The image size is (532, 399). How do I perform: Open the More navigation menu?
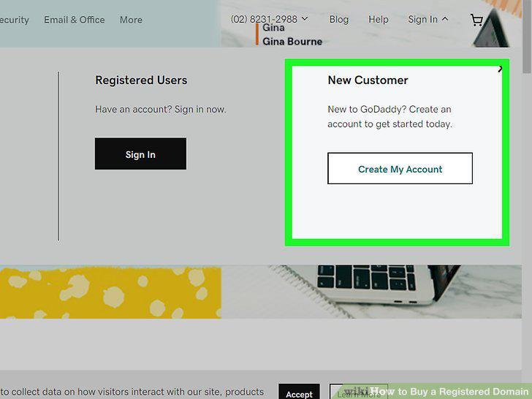pyautogui.click(x=131, y=20)
